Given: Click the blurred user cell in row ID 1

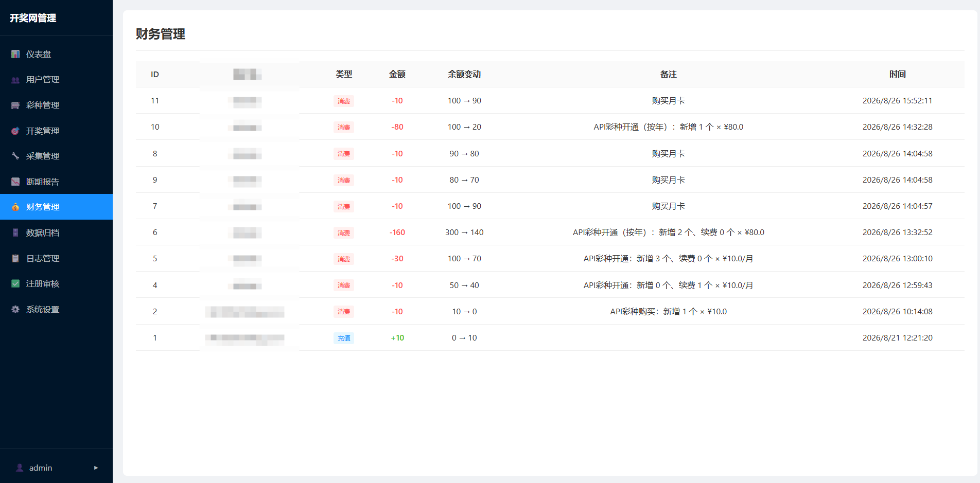Looking at the screenshot, I should (x=245, y=338).
